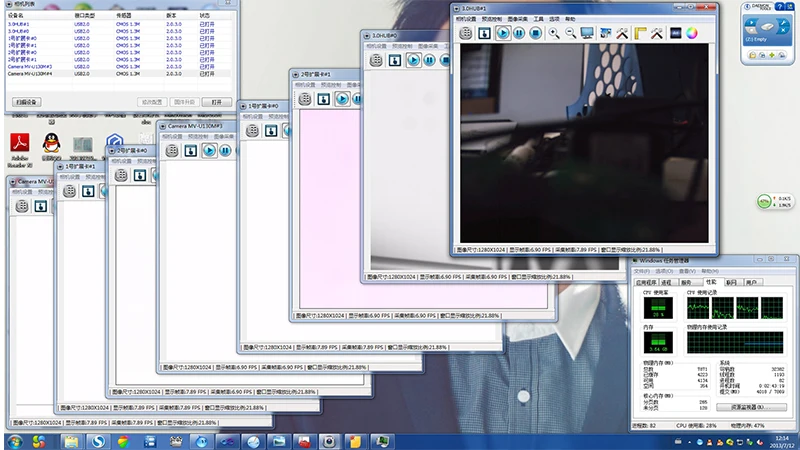Open 预览控制 menu in 3.0HUB#1 window
This screenshot has height=450, width=800.
[x=492, y=19]
